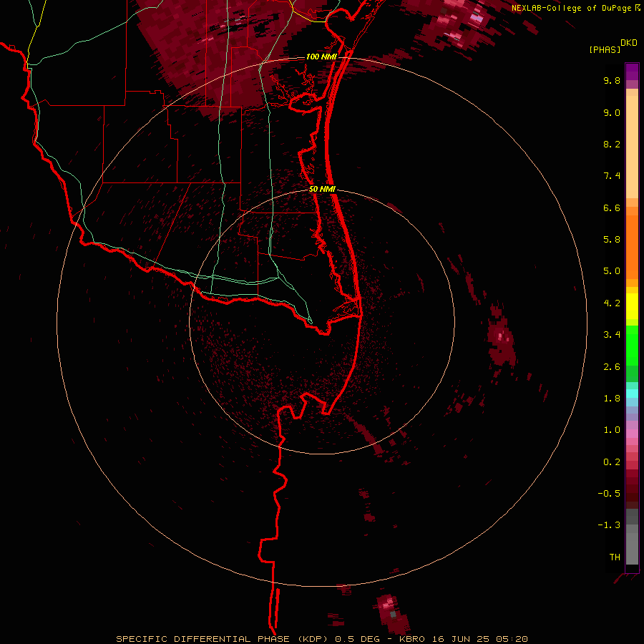Click the 4.2 value on the color scale

click(x=612, y=303)
